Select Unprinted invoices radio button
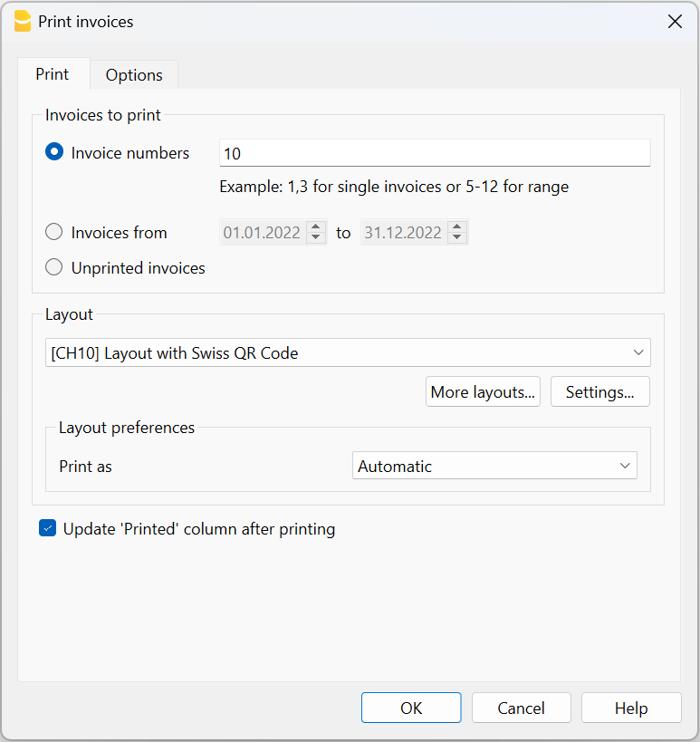The height and width of the screenshot is (742, 700). (54, 268)
